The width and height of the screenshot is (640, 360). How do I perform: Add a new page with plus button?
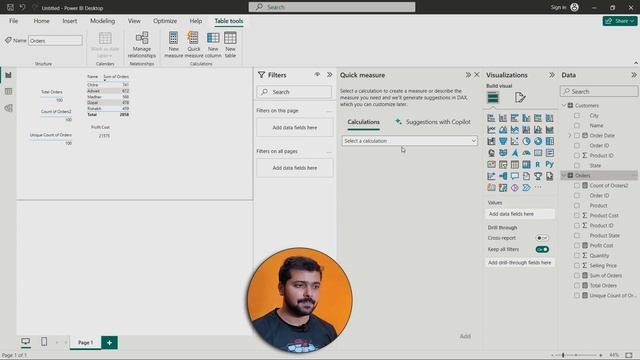click(x=109, y=342)
